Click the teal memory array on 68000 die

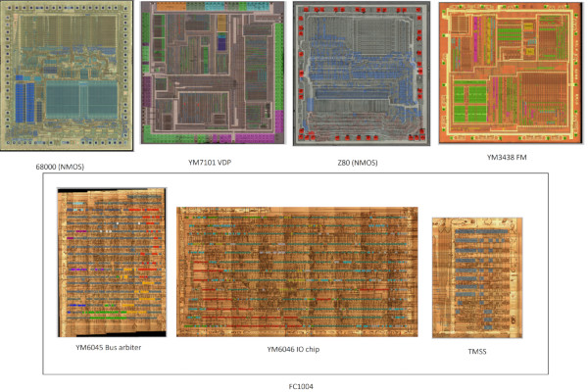pos(81,99)
